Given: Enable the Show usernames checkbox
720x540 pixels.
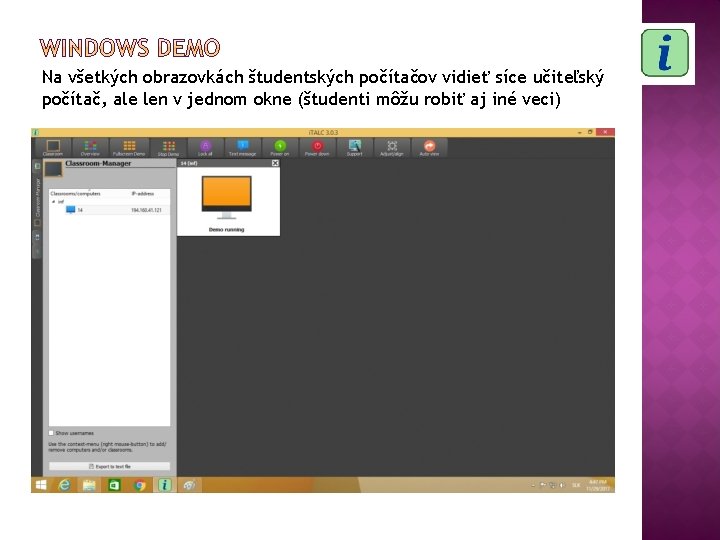Looking at the screenshot, I should click(51, 433).
